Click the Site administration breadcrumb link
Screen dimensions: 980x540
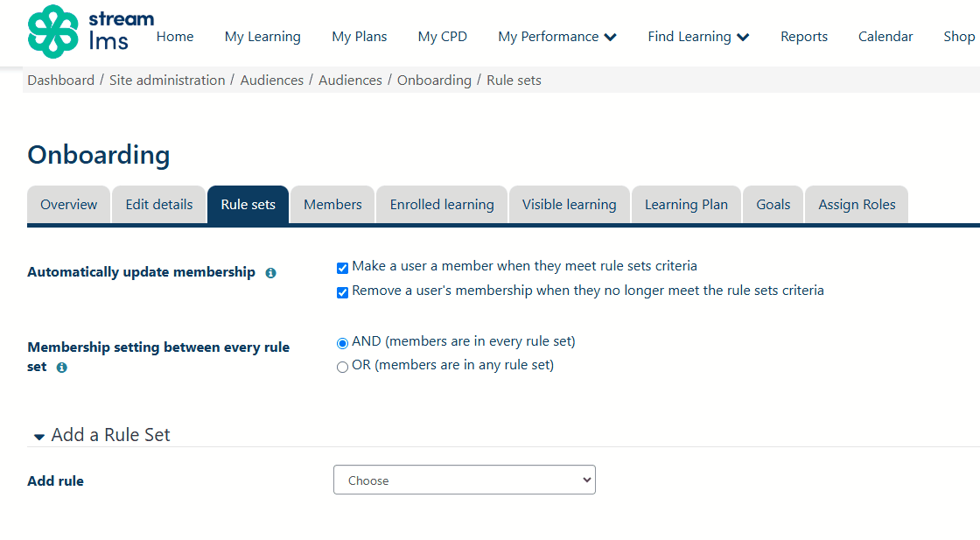[166, 80]
